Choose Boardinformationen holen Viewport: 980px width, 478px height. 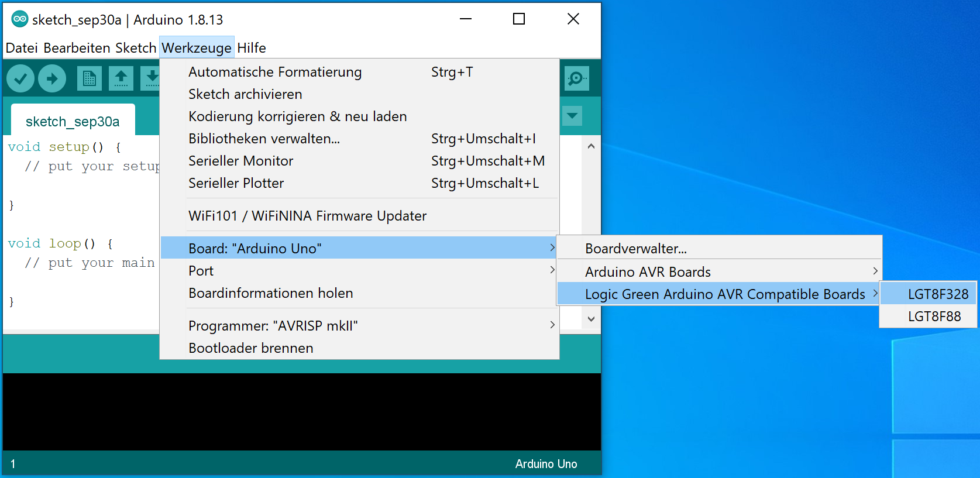tap(359, 293)
